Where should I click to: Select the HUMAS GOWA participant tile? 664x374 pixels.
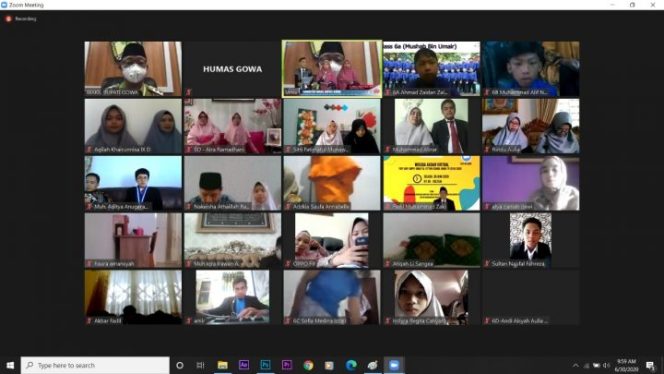click(232, 69)
